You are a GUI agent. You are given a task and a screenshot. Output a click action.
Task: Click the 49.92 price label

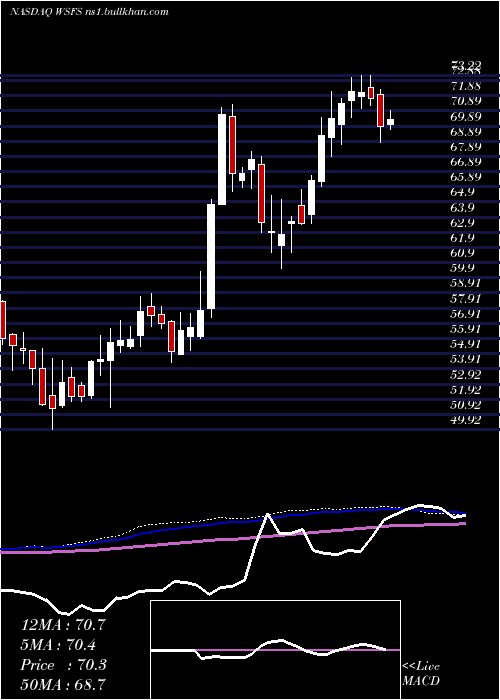(x=467, y=420)
